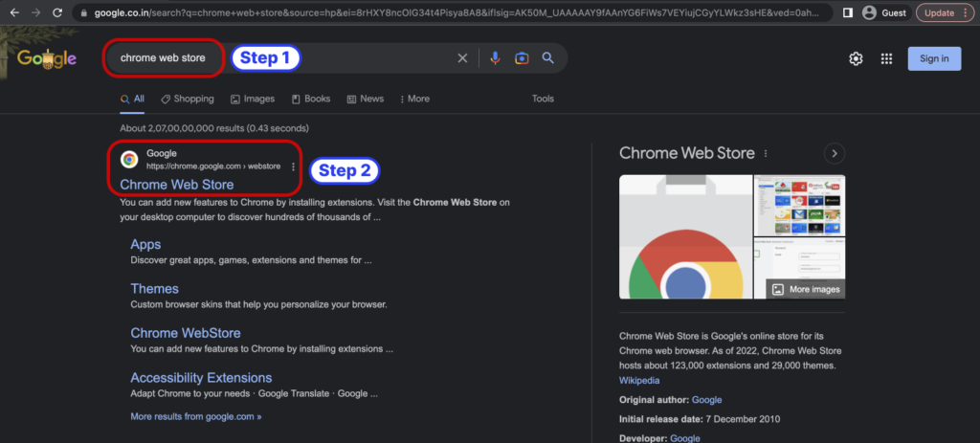The image size is (980, 443).
Task: Open the Google apps grid icon
Action: (886, 59)
